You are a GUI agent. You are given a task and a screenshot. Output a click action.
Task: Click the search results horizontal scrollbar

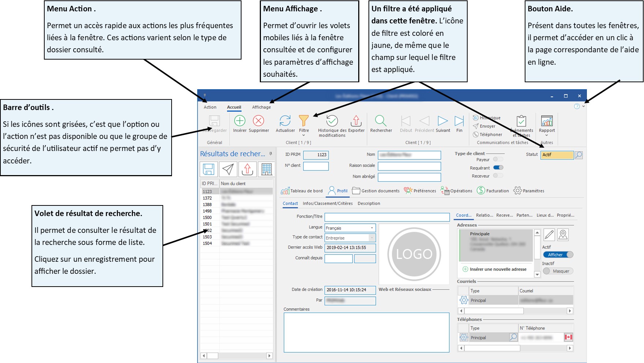[237, 356]
